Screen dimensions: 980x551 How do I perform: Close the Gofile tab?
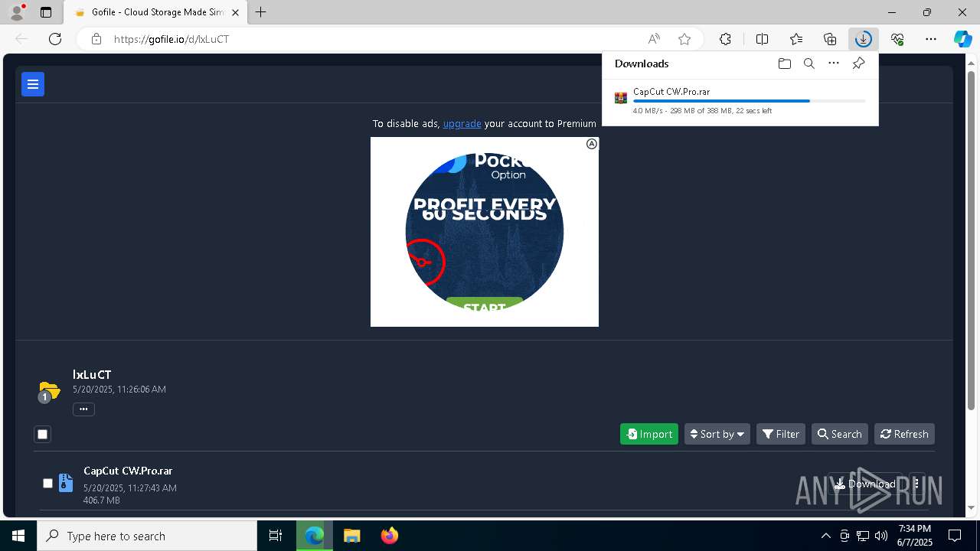pos(236,12)
